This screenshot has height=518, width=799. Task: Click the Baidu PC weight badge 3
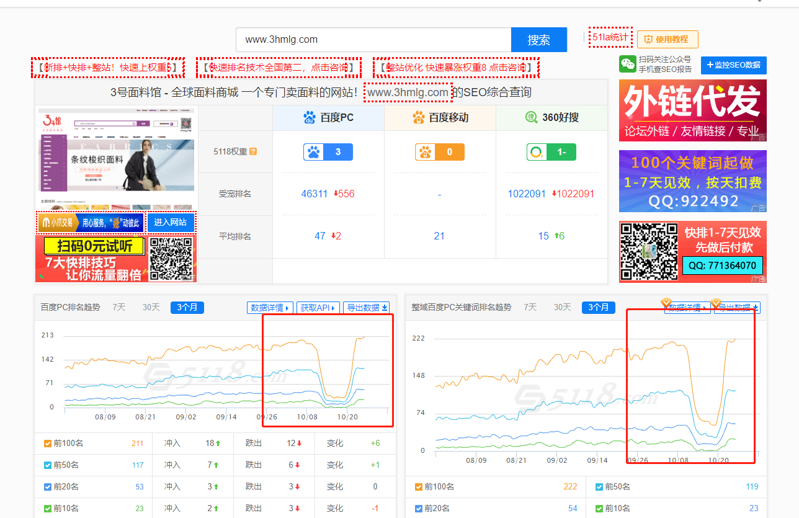(328, 152)
